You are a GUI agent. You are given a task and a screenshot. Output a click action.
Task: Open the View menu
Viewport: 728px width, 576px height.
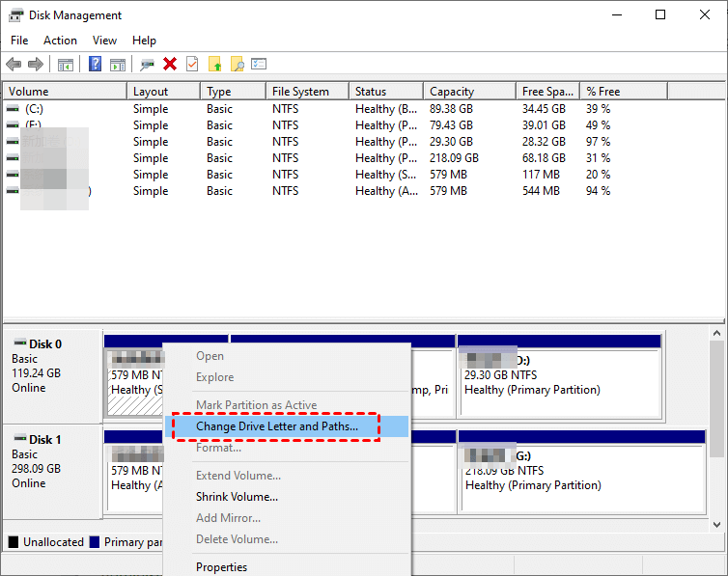(x=104, y=41)
